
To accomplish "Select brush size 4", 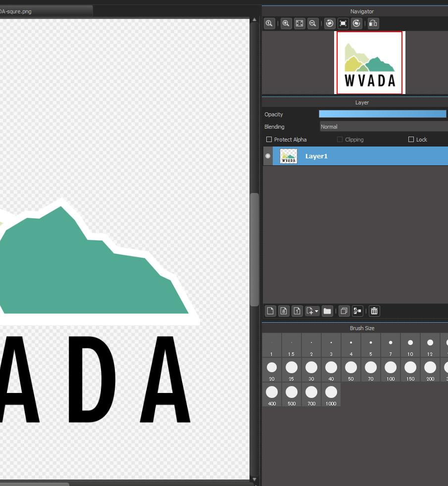I will [x=351, y=345].
